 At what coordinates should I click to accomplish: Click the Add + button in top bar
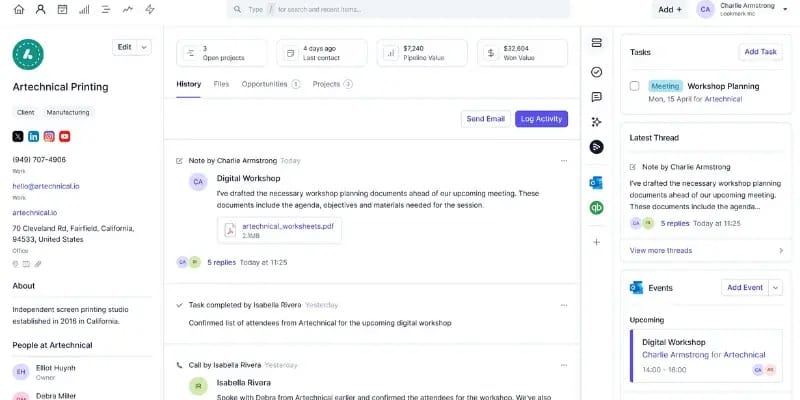coord(670,9)
